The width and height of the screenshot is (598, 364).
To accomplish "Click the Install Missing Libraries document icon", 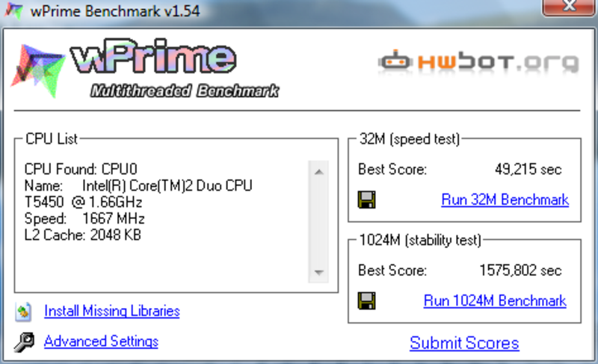I will tap(24, 312).
